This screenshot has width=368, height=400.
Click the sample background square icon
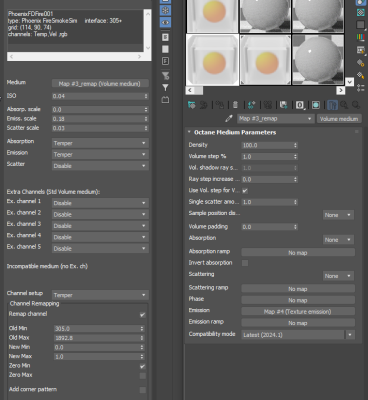click(x=360, y=25)
